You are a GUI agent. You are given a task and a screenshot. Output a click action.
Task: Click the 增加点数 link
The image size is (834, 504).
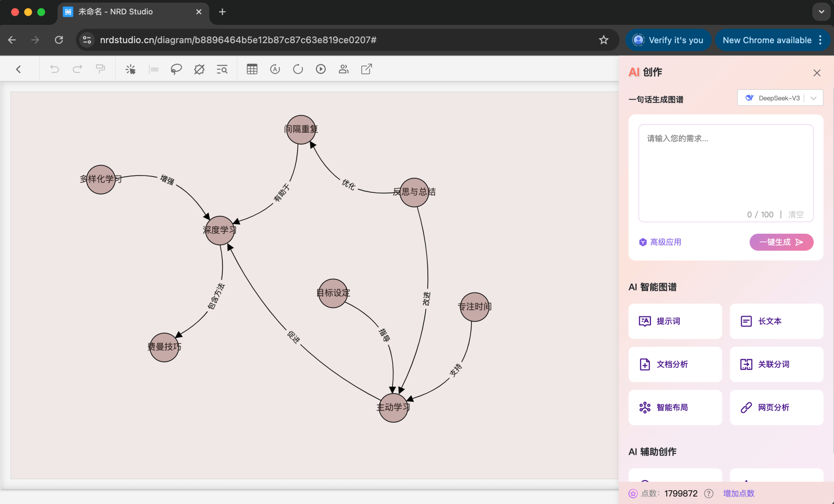tap(739, 493)
